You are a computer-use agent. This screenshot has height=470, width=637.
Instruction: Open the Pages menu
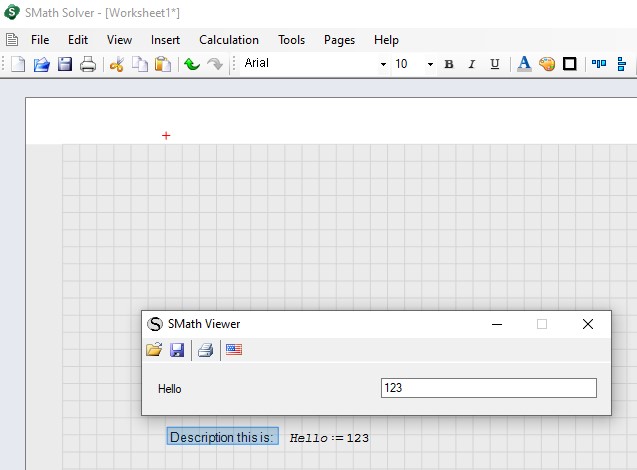coord(339,40)
